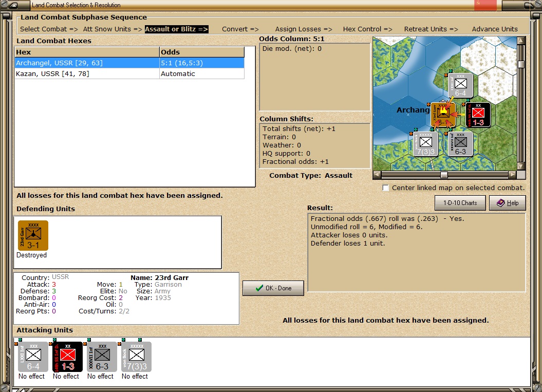Click the 5:1 (16,5:3) odds cell
The image size is (542, 392).
pos(202,63)
